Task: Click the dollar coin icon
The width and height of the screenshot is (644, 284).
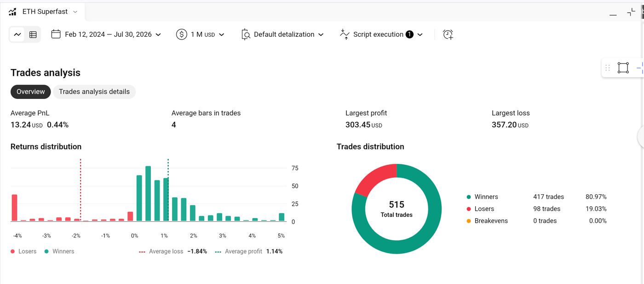Action: 181,35
